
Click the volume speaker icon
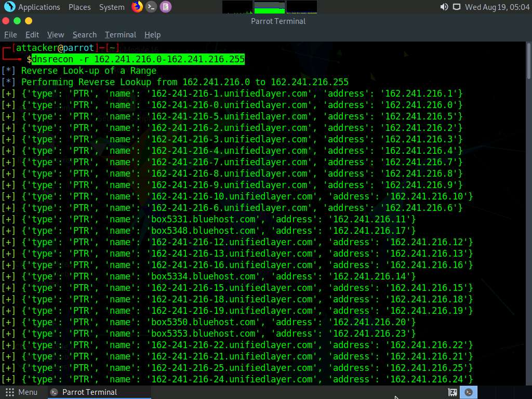[x=444, y=7]
